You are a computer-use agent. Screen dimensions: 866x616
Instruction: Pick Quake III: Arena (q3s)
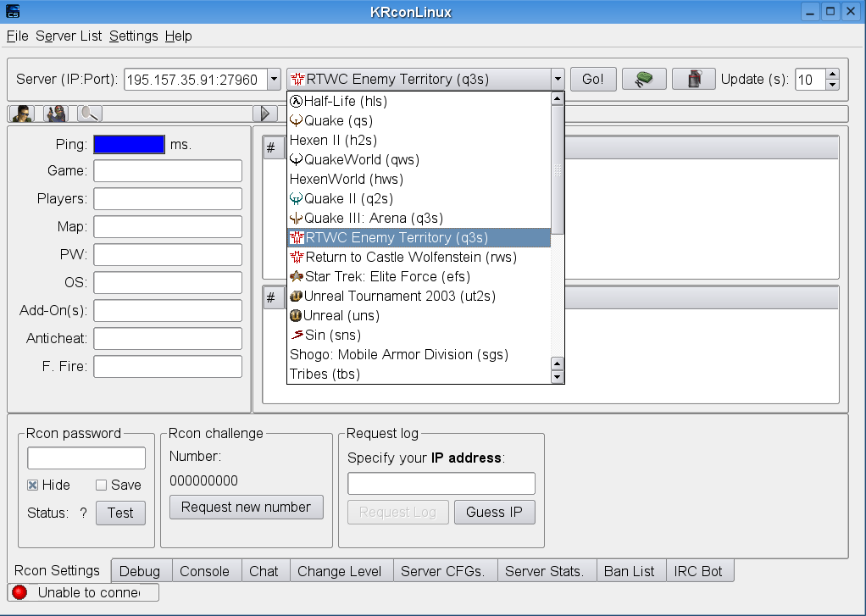click(x=419, y=219)
